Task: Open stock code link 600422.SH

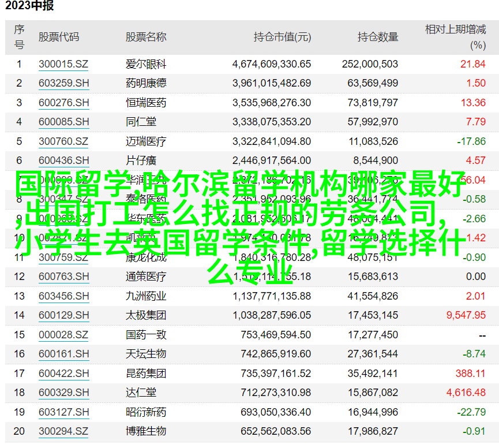Action: click(63, 374)
